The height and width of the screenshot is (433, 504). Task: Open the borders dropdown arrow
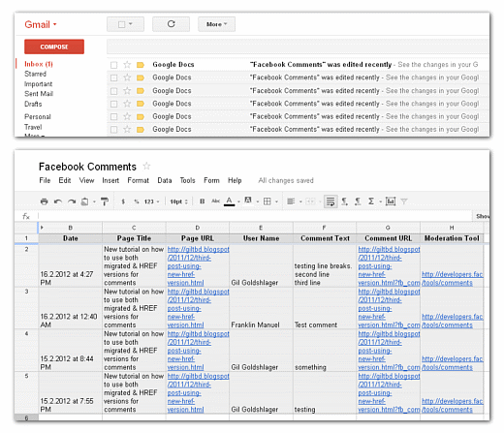click(x=276, y=201)
